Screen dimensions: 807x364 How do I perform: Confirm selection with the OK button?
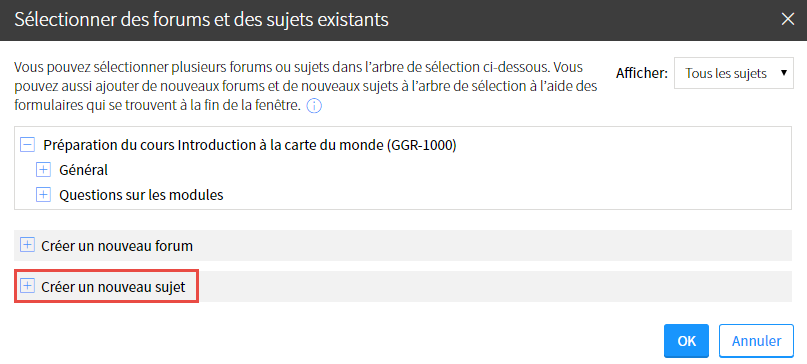tap(687, 341)
